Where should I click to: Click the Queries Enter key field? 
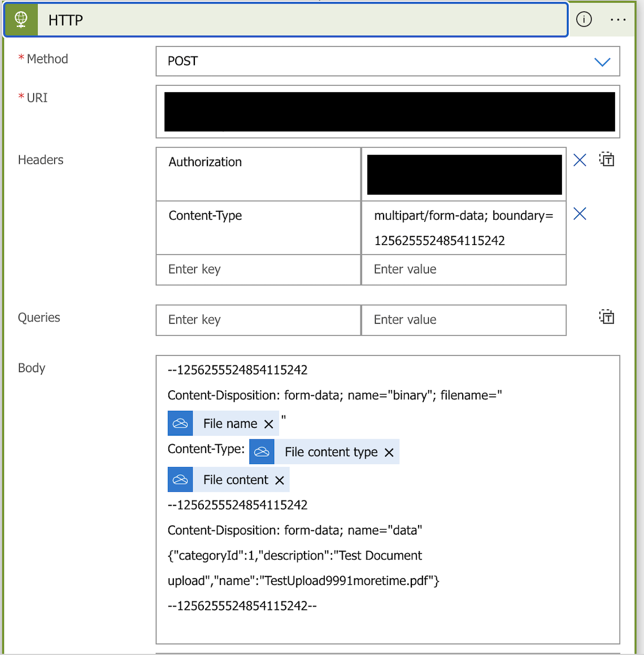[258, 320]
